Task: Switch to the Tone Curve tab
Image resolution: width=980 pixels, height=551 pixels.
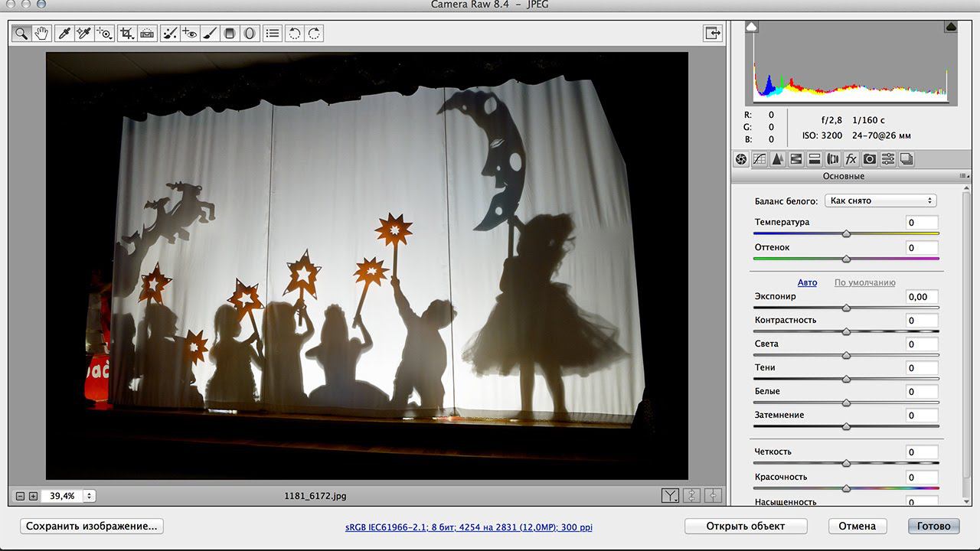Action: (759, 159)
